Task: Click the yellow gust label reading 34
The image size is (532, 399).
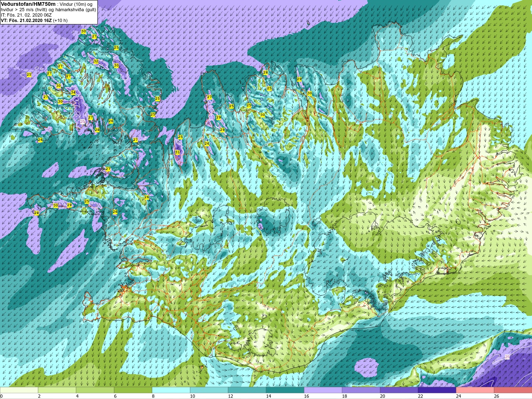Action: tap(73, 93)
